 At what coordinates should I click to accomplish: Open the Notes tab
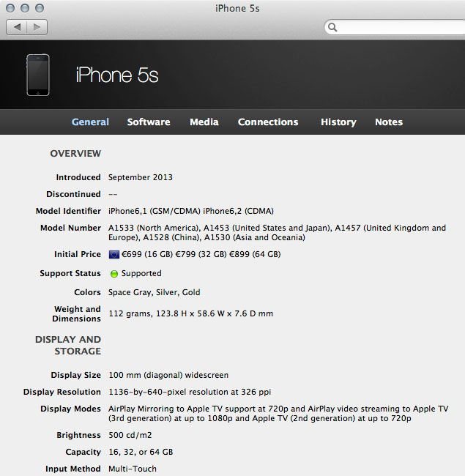[389, 122]
